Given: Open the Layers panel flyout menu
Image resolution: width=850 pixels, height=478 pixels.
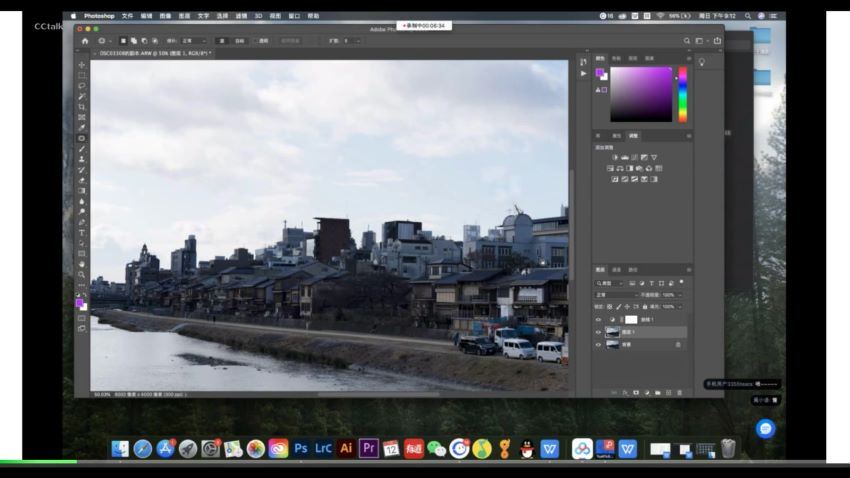Looking at the screenshot, I should tap(689, 270).
